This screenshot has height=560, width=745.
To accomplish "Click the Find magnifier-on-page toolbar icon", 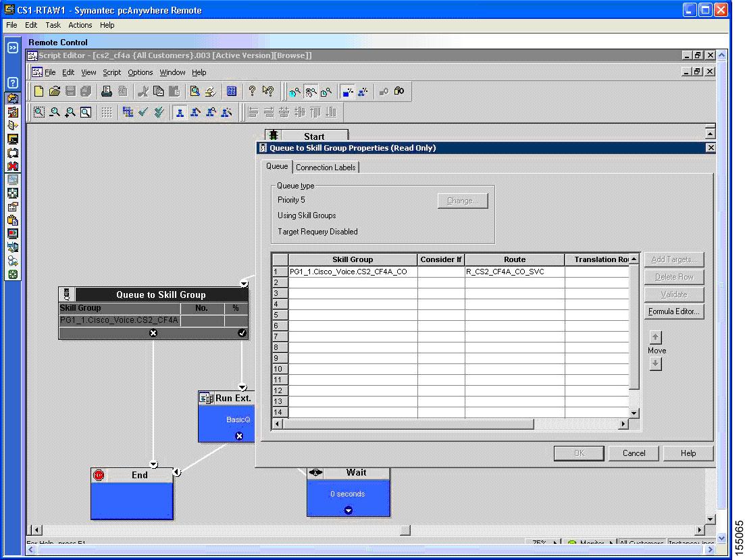I will click(x=195, y=91).
